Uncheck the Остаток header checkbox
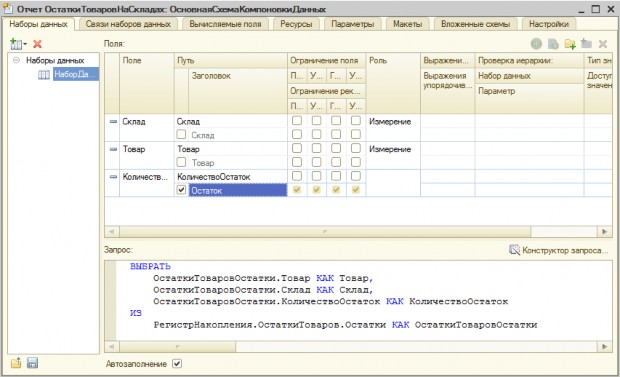 click(x=181, y=190)
